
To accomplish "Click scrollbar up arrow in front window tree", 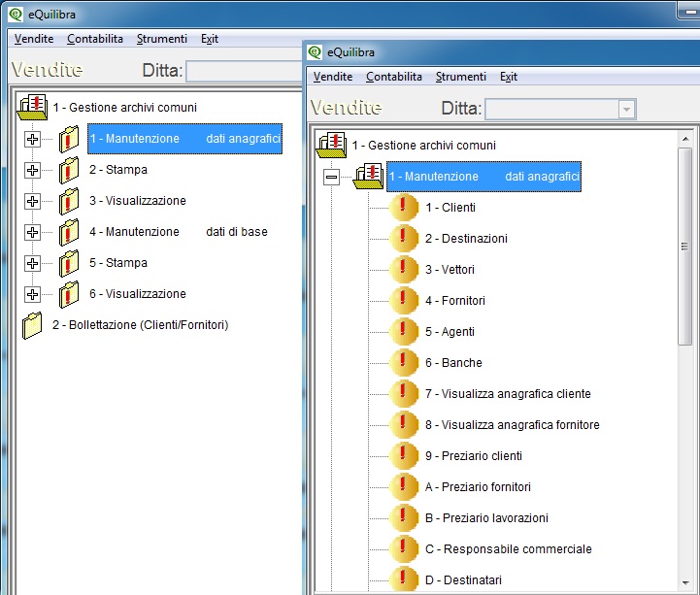I will [x=685, y=139].
